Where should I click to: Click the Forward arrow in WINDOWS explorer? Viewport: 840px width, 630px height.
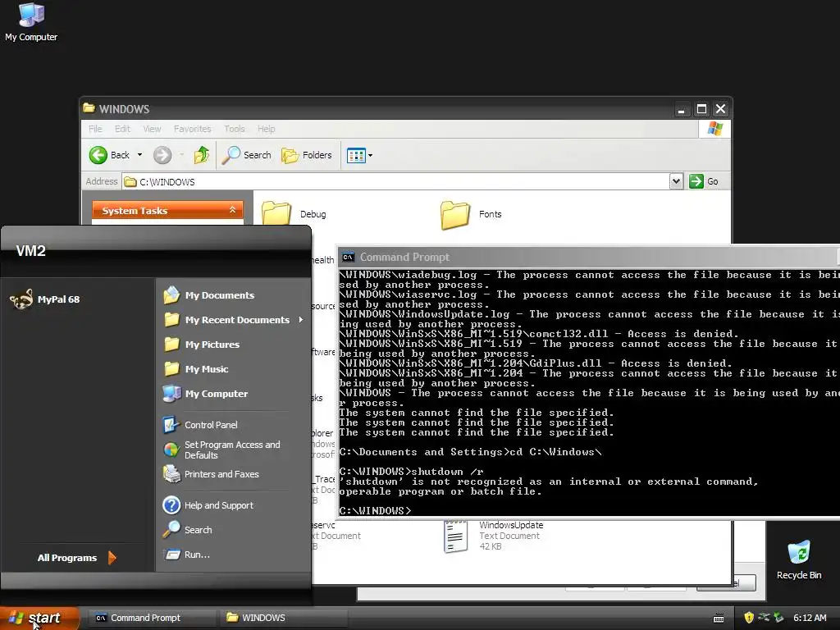tap(162, 155)
